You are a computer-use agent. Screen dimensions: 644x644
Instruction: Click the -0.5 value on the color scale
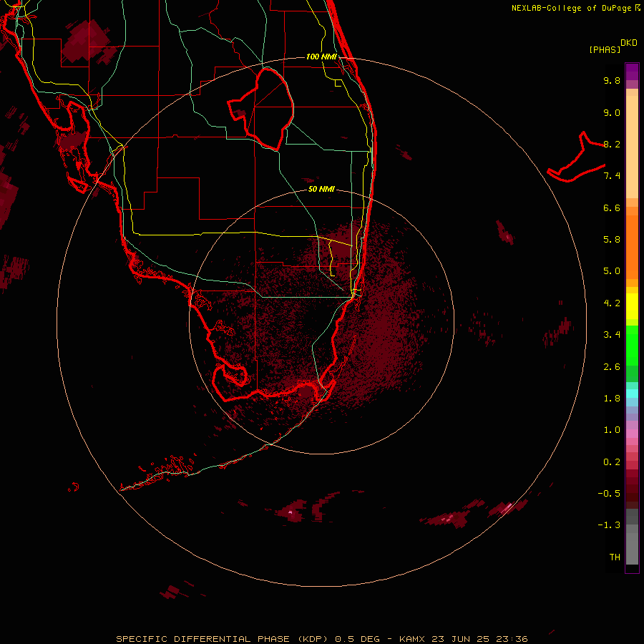(x=609, y=494)
